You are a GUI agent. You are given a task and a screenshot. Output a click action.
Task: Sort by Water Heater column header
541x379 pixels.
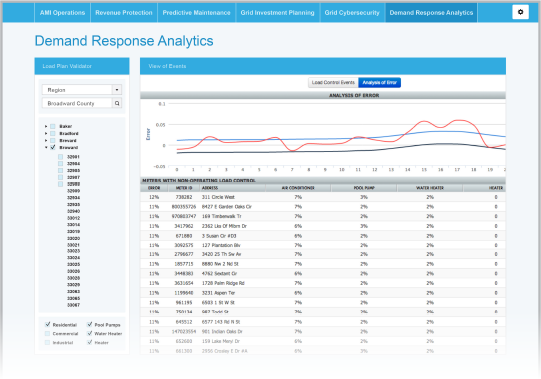[430, 188]
